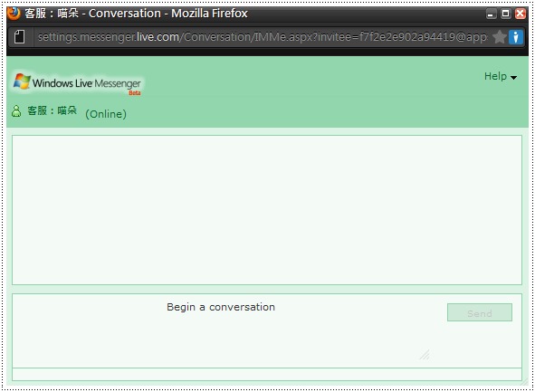Screen dimensions: 535x392
Task: Expand the arrow next to Help
Action: pos(513,78)
